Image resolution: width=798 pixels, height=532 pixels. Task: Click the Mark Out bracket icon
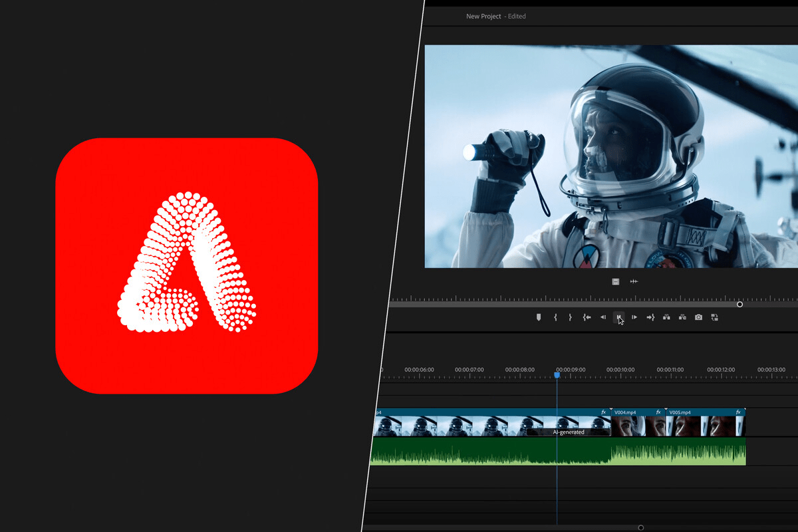click(x=570, y=318)
